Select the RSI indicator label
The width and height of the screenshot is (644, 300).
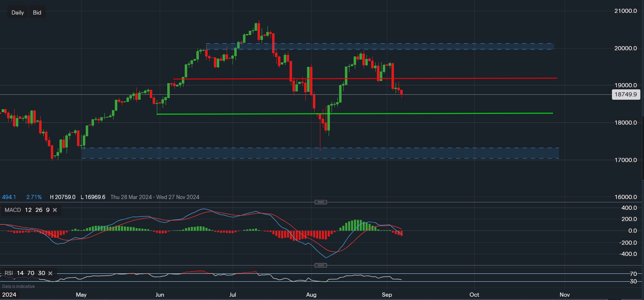tap(9, 273)
